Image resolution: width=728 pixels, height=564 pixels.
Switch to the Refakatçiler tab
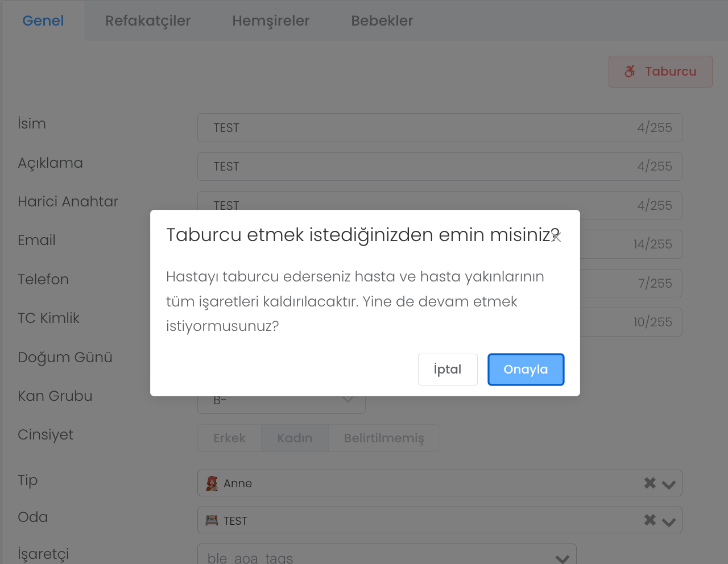click(x=148, y=20)
